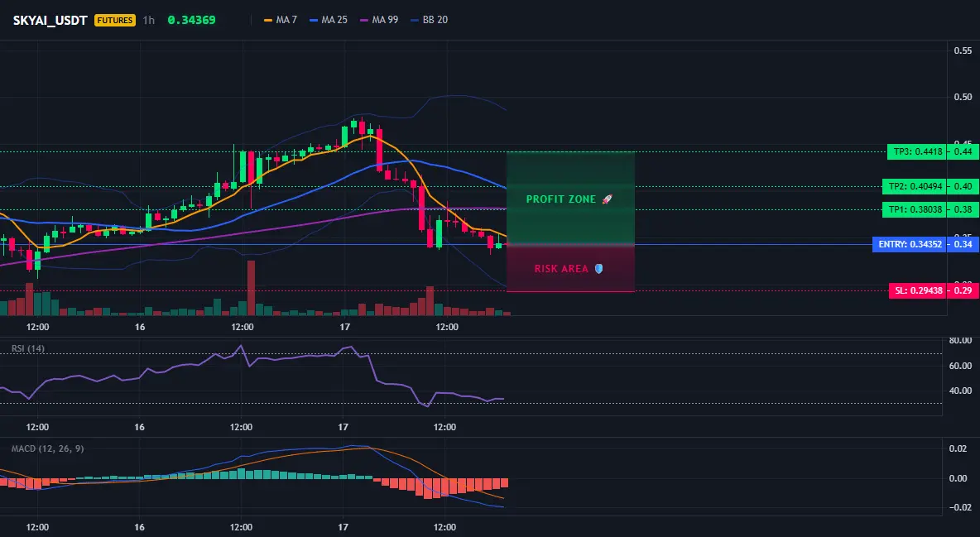
Task: Click the SL: 0.29438 price label
Action: [x=918, y=290]
